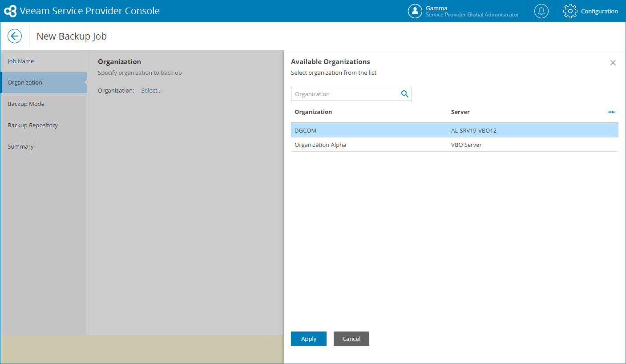
Task: Go to the Backup Mode step
Action: point(44,104)
